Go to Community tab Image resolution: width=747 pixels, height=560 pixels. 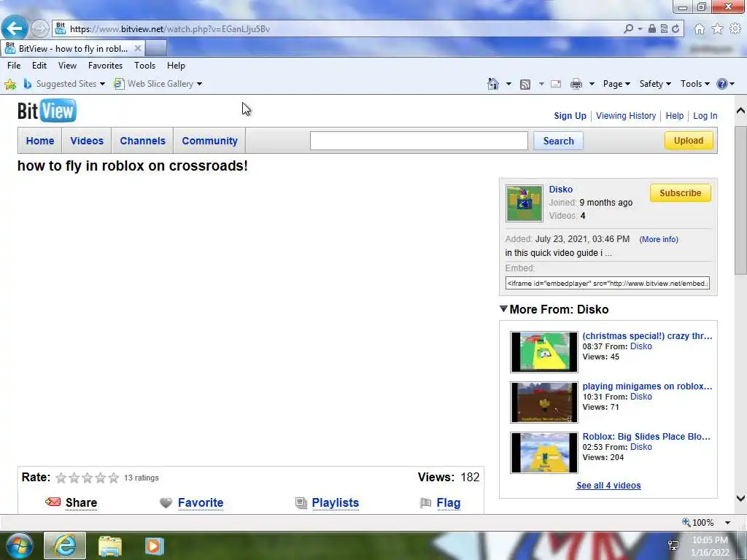(209, 141)
